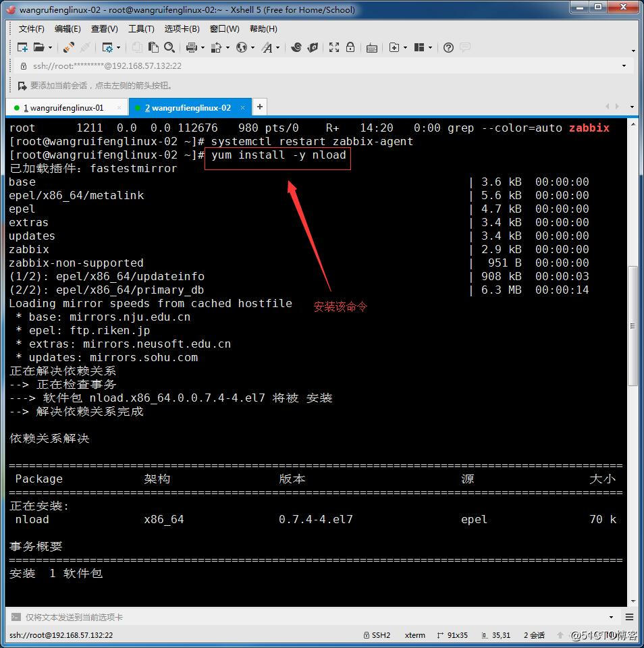Expand the Print dropdown arrow
This screenshot has width=644, height=648.
(203, 48)
